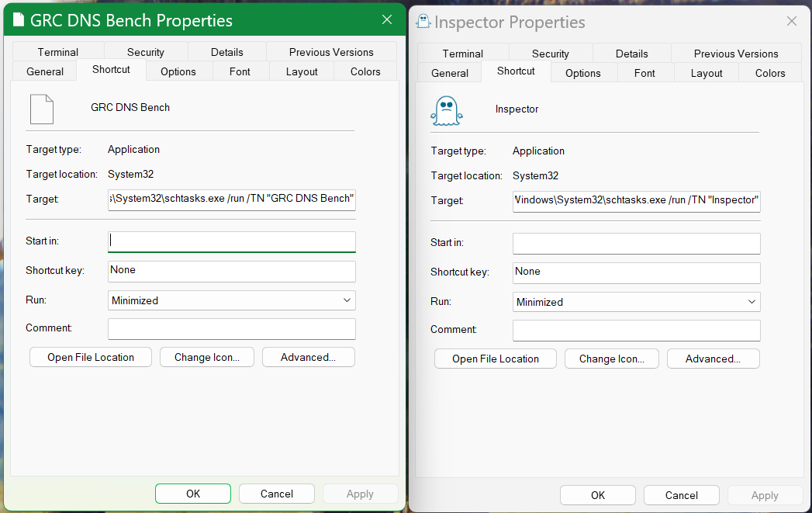The width and height of the screenshot is (812, 513).
Task: Click the Inspector ghost shortcut icon
Action: [446, 110]
